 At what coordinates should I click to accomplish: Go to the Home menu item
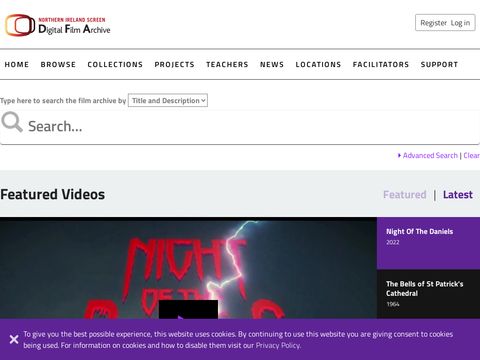tap(17, 64)
